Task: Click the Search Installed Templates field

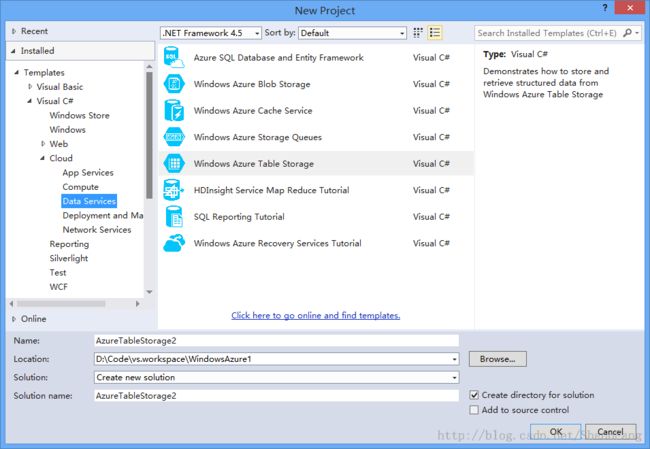Action: 548,33
